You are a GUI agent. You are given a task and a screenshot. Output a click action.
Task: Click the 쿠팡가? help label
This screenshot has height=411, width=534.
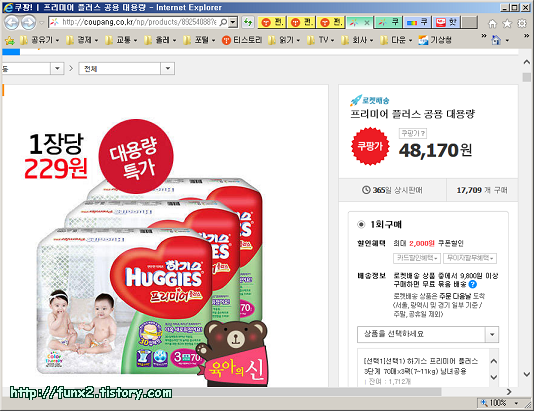point(413,133)
